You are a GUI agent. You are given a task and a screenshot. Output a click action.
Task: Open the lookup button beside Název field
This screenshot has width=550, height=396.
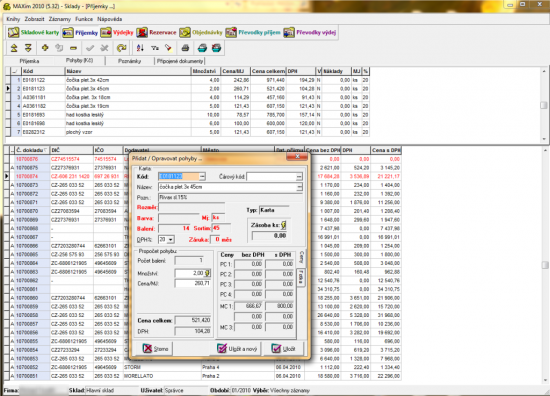point(299,187)
